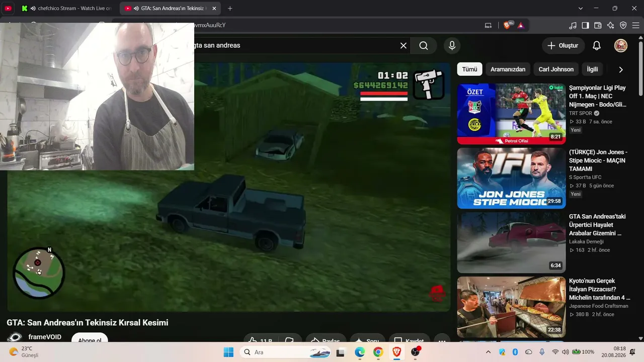
Task: Click the taskbar Ara search box
Action: tap(286, 352)
